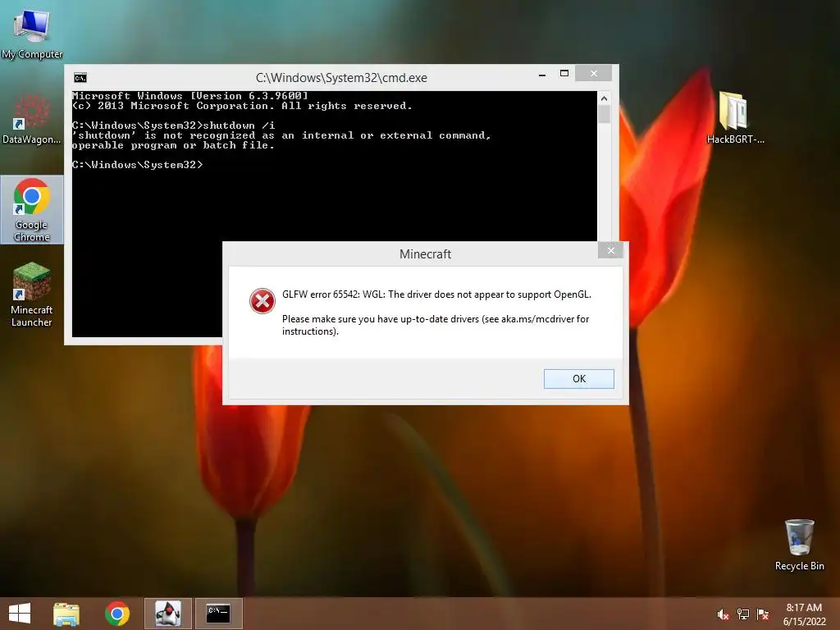Maximize the cmd.exe window
The image size is (840, 630).
(564, 73)
